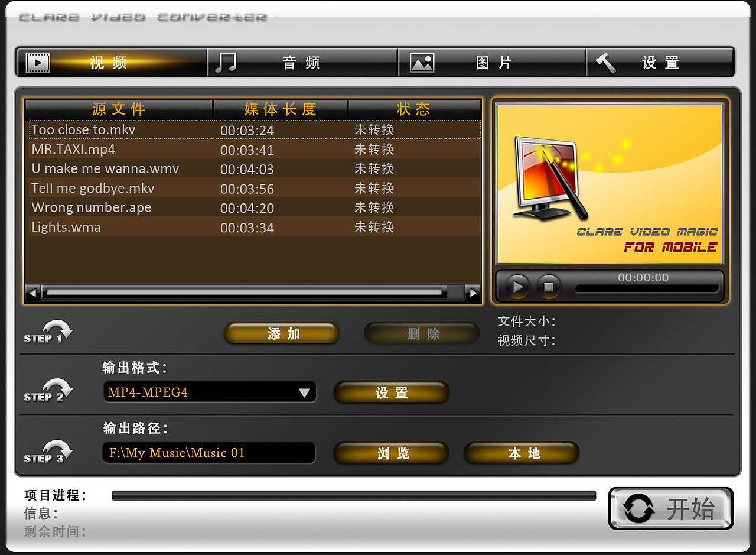Open the 输出格式 format dropdown
The height and width of the screenshot is (555, 756).
point(210,392)
